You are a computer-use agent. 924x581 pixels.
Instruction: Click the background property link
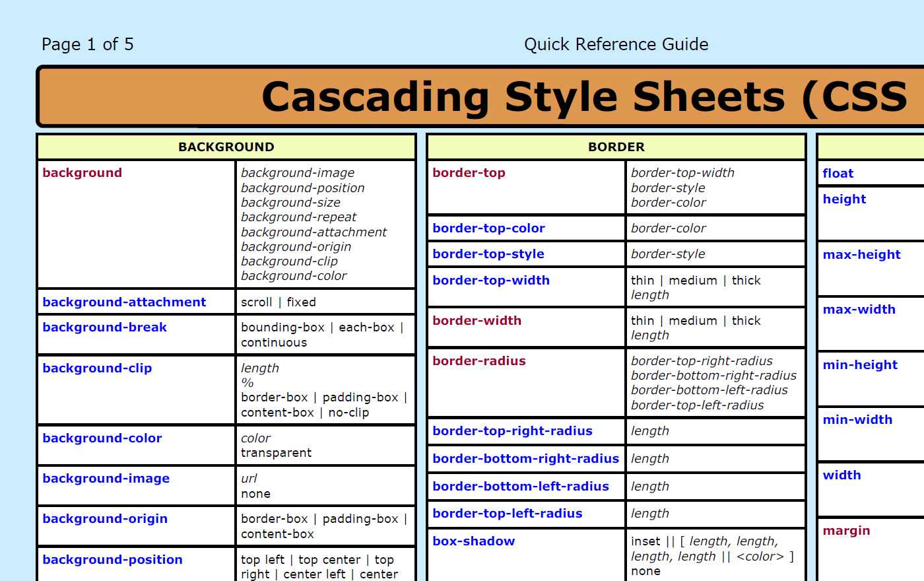click(x=82, y=173)
